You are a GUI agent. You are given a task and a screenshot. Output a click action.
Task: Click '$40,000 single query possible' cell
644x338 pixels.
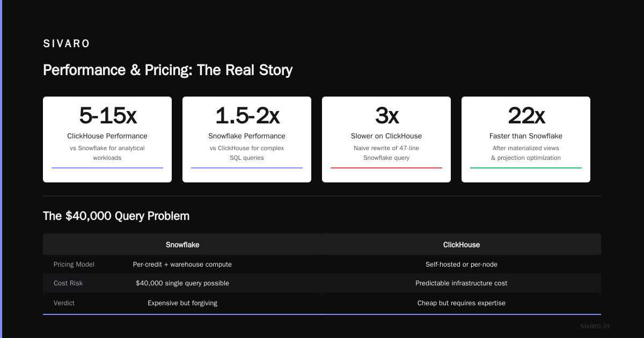182,283
